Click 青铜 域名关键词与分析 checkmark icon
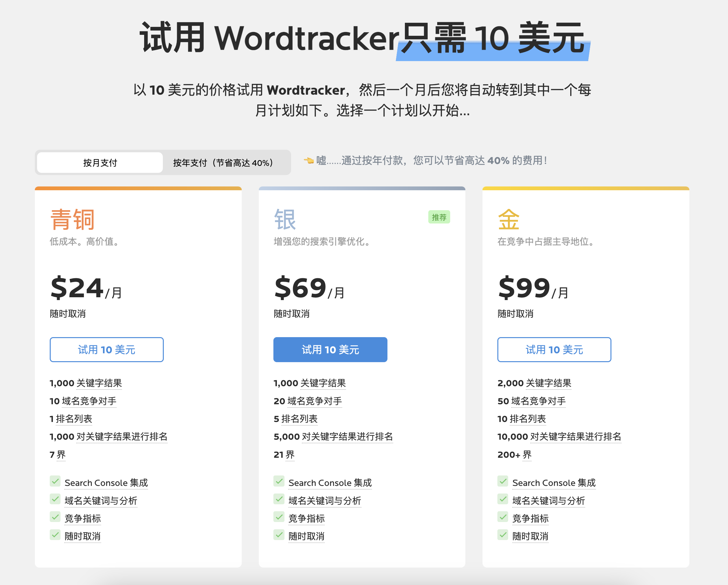728x585 pixels. tap(55, 499)
